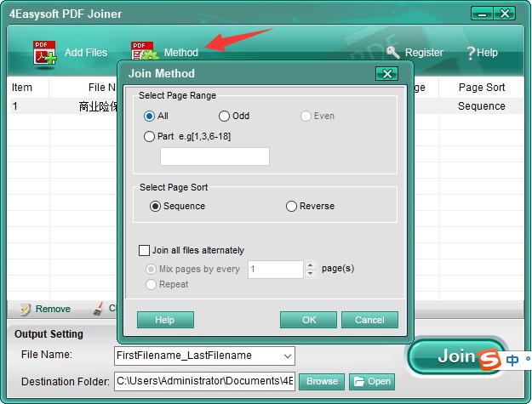Click the folder icon on Open button
Image resolution: width=532 pixels, height=404 pixels.
(x=358, y=382)
